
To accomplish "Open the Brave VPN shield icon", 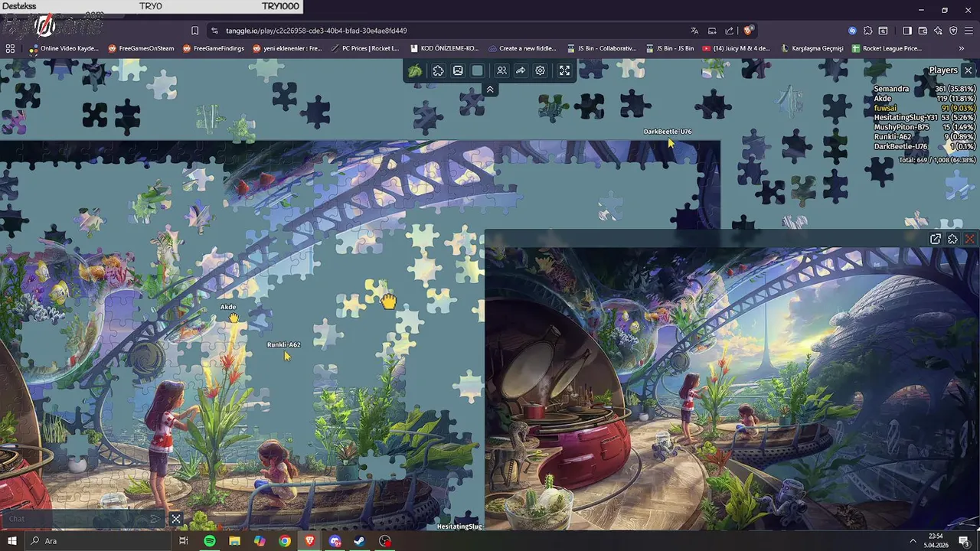I will [953, 31].
